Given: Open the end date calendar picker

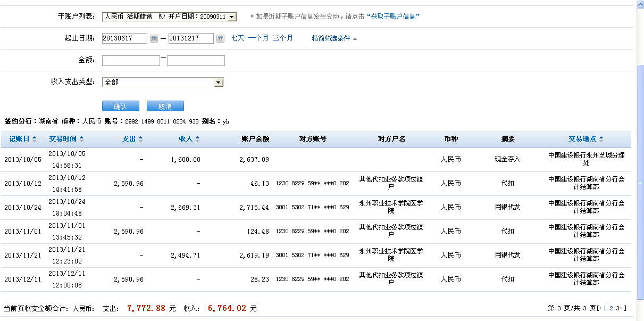Looking at the screenshot, I should click(221, 38).
